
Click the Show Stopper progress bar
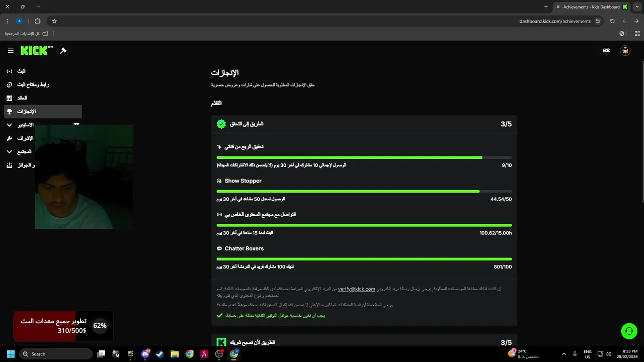(364, 192)
